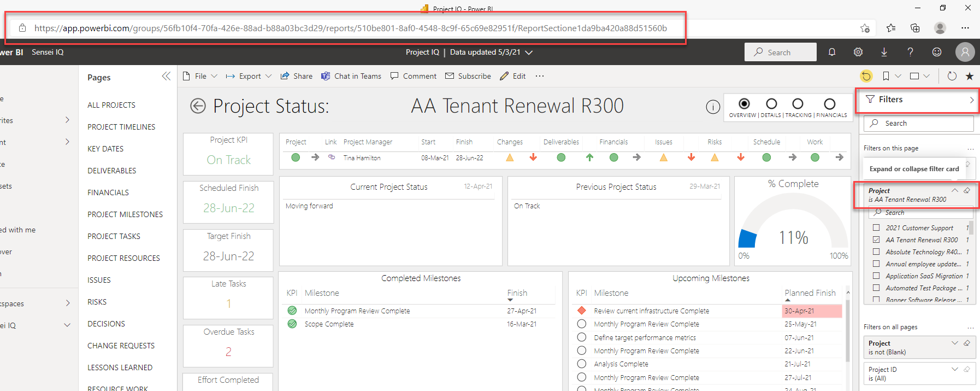Go to the RISKS page
980x391 pixels.
click(97, 302)
